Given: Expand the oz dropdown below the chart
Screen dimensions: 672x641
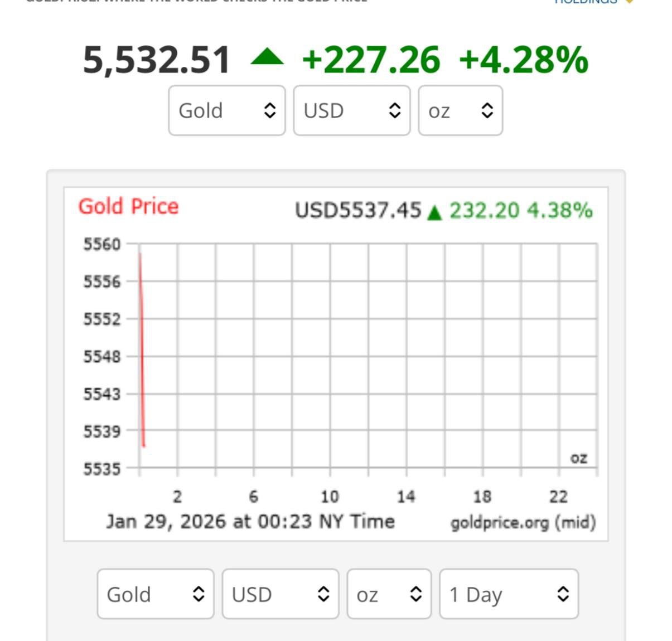Looking at the screenshot, I should click(x=389, y=594).
